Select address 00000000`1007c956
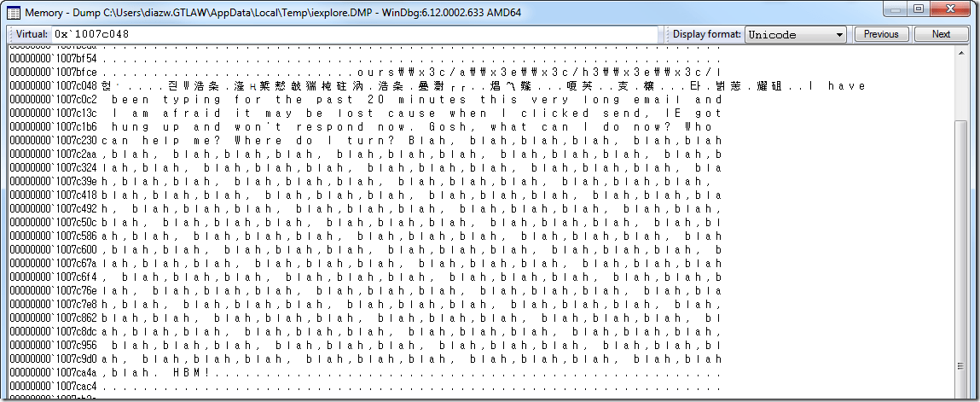 [x=53, y=346]
